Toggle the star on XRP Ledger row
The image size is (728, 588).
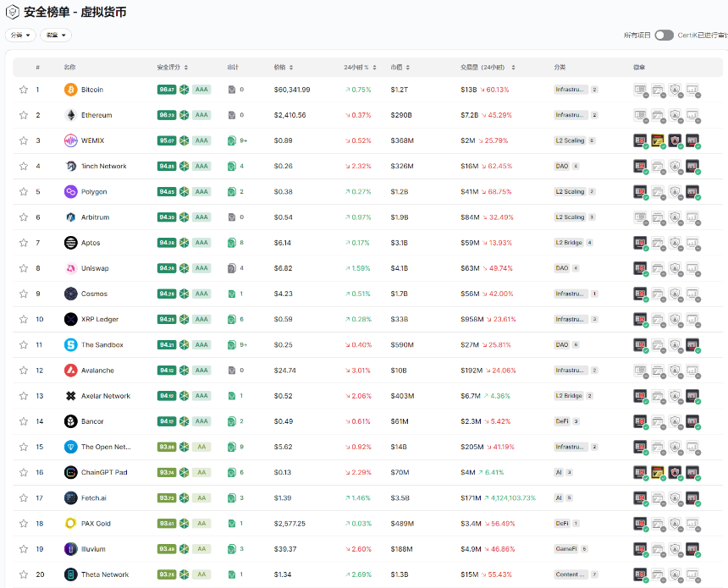click(x=24, y=319)
